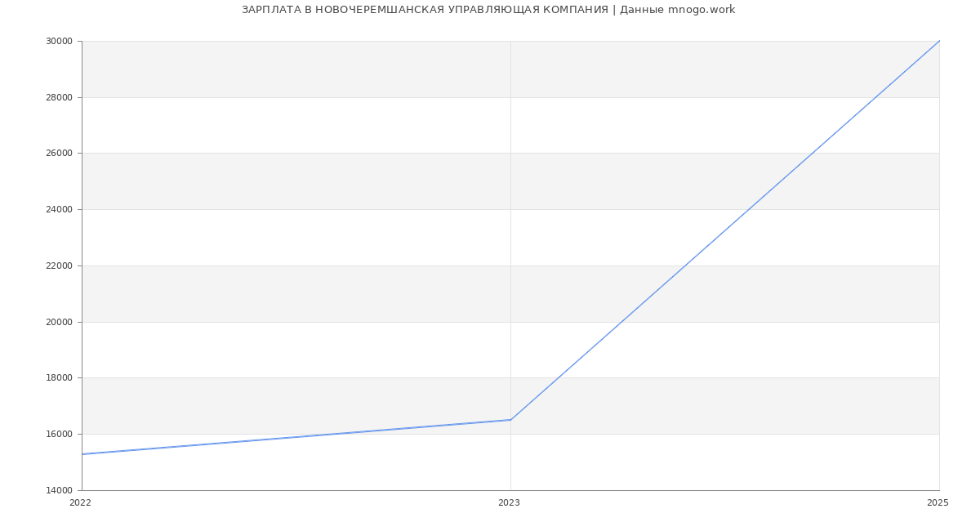Click the 26000 y-axis label
980x531 pixels.
60,154
